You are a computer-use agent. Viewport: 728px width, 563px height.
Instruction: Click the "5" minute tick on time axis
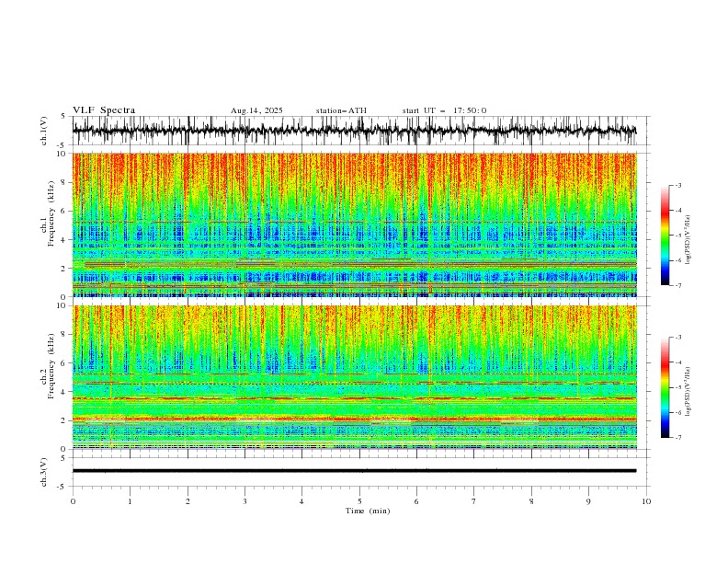[x=359, y=501]
